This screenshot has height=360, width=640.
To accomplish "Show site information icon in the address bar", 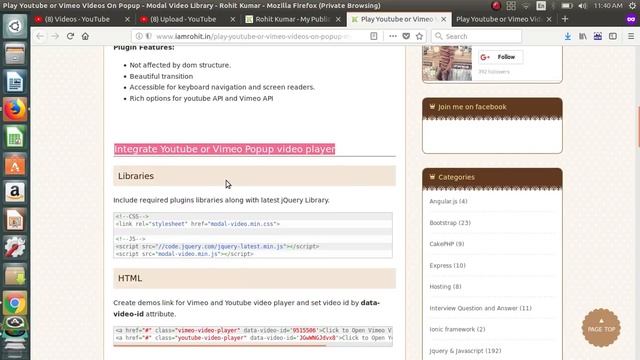I will pos(139,36).
